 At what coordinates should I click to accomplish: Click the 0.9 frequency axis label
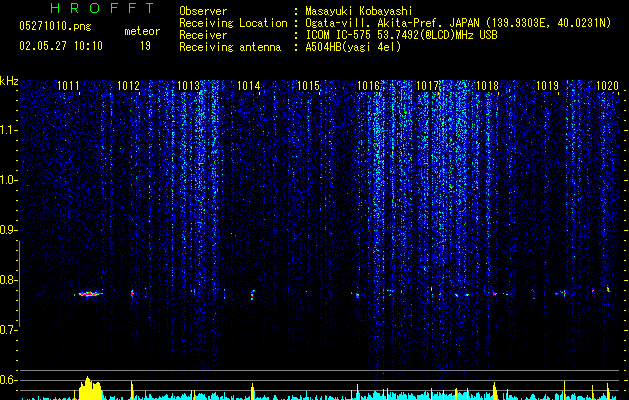tap(9, 230)
